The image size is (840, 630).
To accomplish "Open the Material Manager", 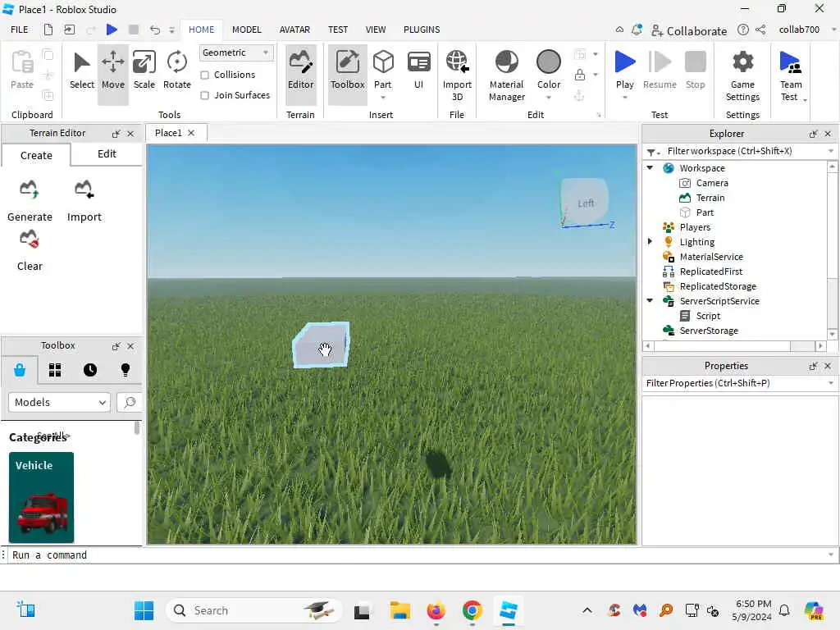I will point(506,75).
